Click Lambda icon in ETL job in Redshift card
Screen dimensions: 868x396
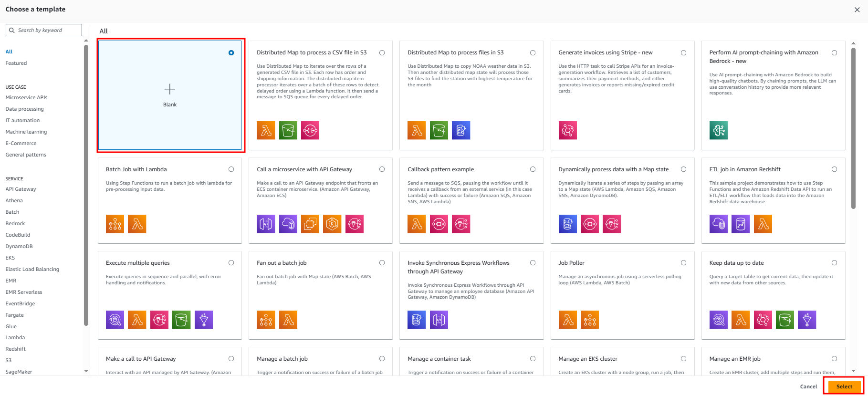point(763,224)
